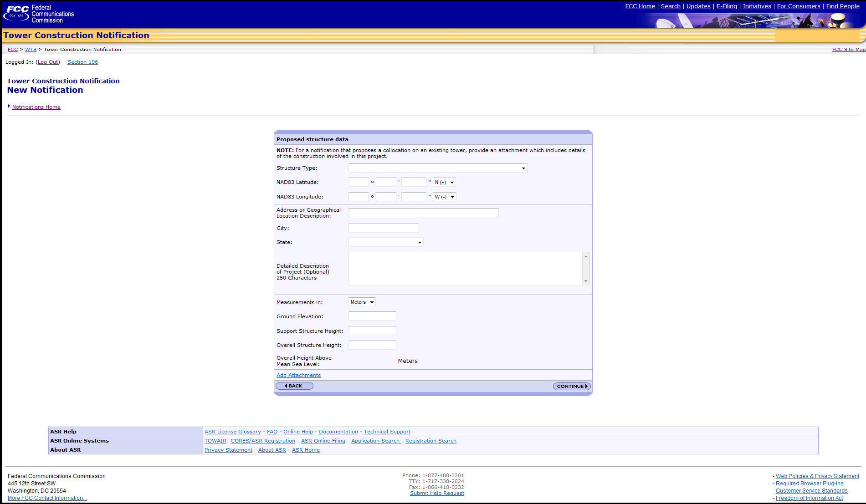Open the ASR Online Filing link
Screen dimensions: 866x504
[323, 441]
